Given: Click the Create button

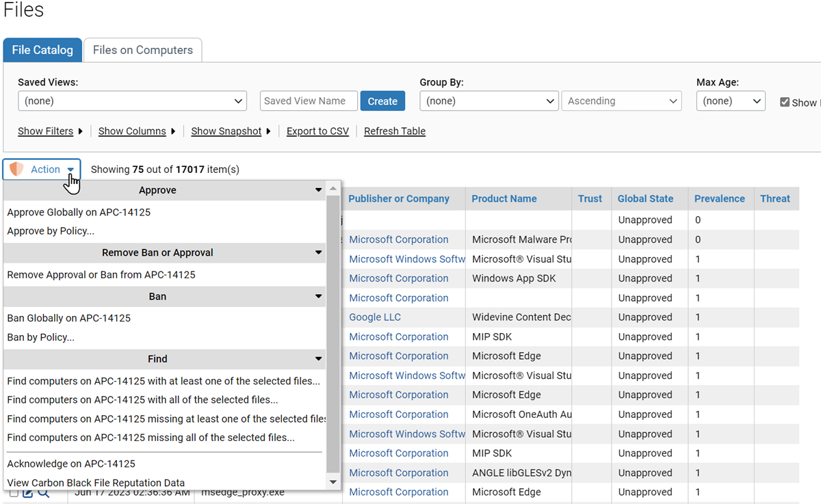Looking at the screenshot, I should point(382,101).
